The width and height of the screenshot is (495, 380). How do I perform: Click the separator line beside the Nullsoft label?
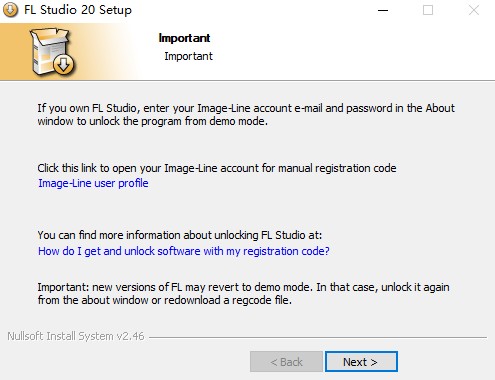[x=318, y=337]
